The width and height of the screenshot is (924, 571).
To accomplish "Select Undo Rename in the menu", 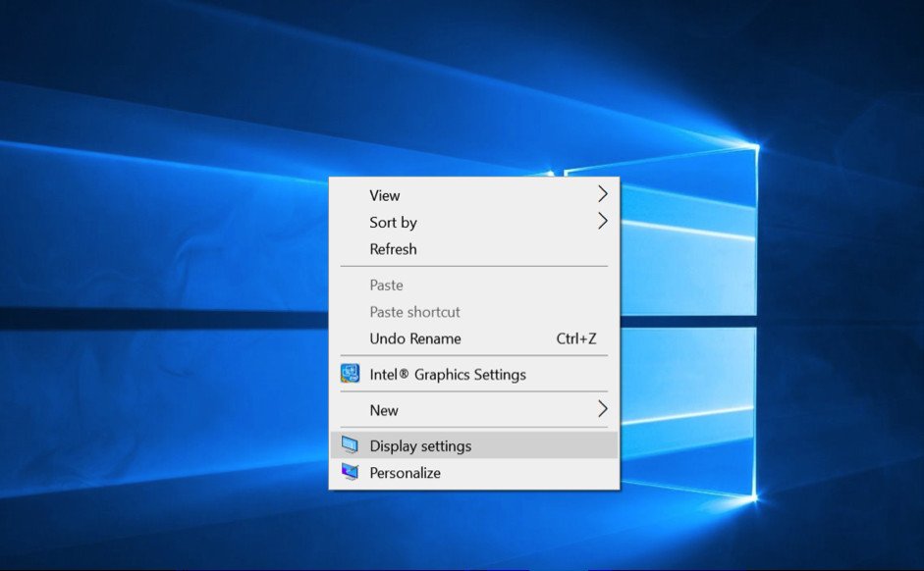I will pos(414,338).
